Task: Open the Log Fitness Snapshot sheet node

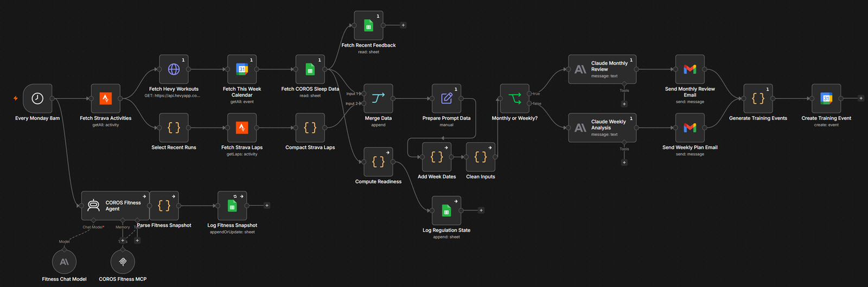Action: pyautogui.click(x=232, y=206)
